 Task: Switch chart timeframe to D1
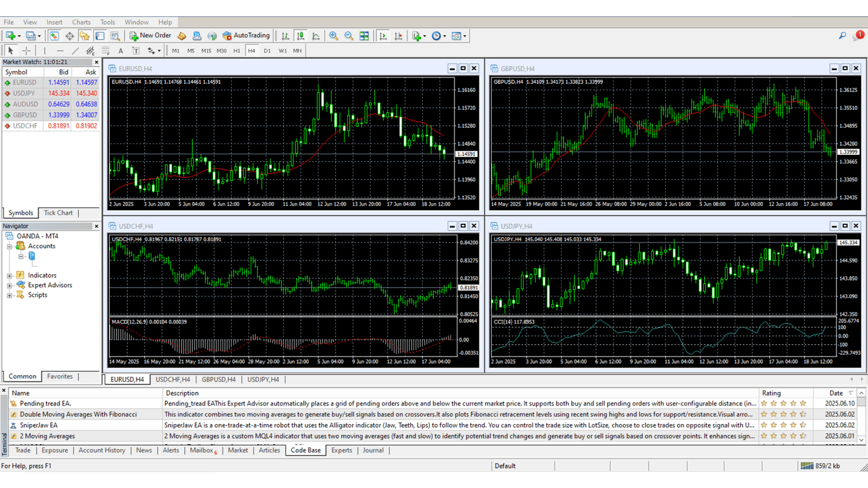tap(267, 50)
